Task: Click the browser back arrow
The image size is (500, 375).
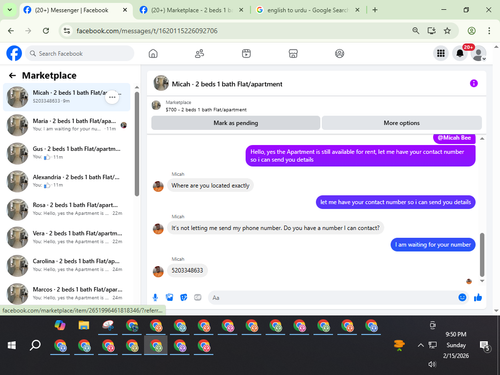Action: pyautogui.click(x=11, y=31)
